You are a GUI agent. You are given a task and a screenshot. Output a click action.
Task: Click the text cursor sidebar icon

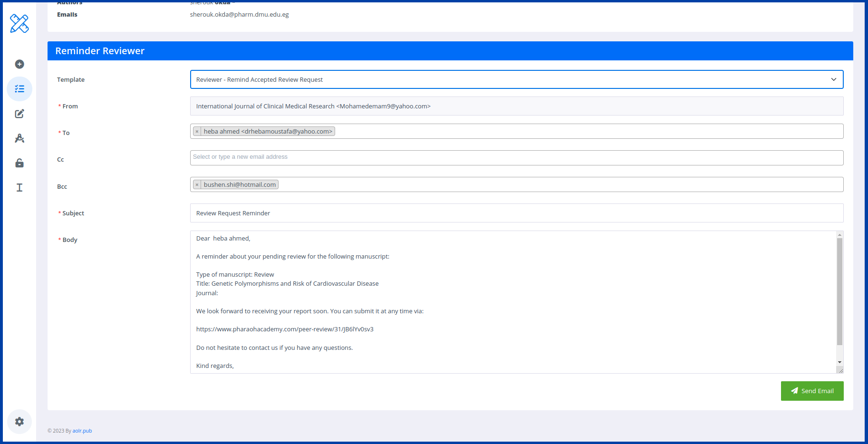click(19, 188)
